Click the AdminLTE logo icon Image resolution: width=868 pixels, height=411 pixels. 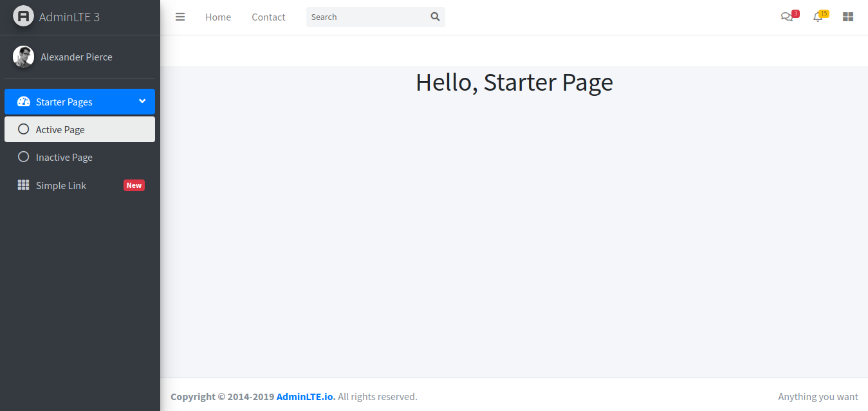coord(24,16)
